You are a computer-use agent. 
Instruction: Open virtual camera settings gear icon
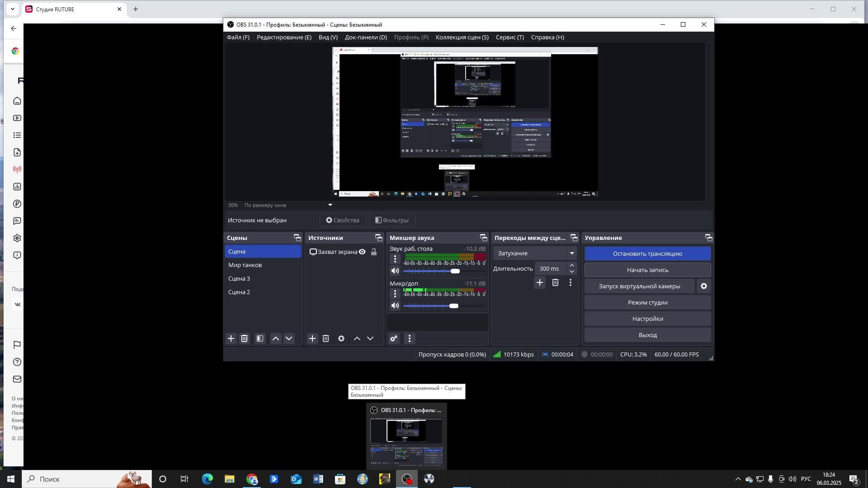(x=704, y=286)
